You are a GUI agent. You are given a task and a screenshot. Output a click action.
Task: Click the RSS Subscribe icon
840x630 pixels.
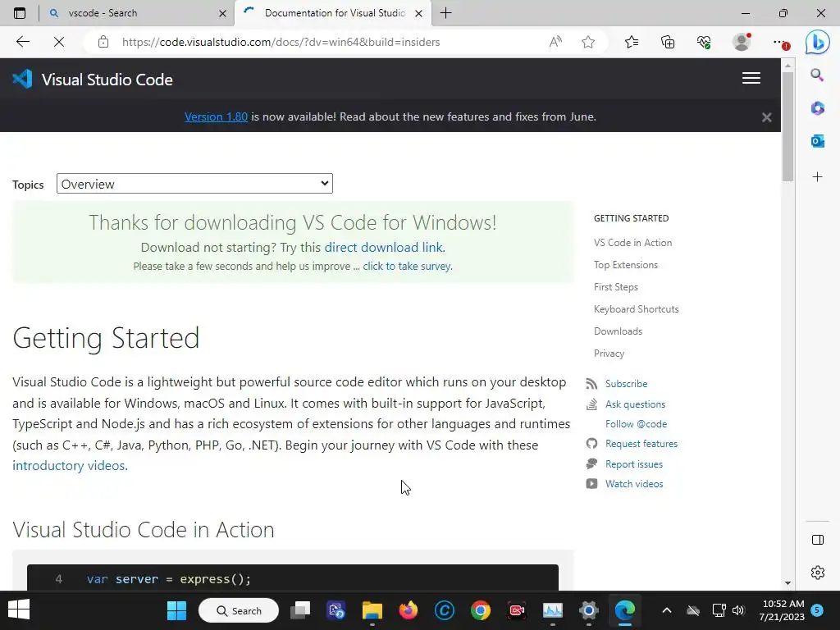point(591,384)
